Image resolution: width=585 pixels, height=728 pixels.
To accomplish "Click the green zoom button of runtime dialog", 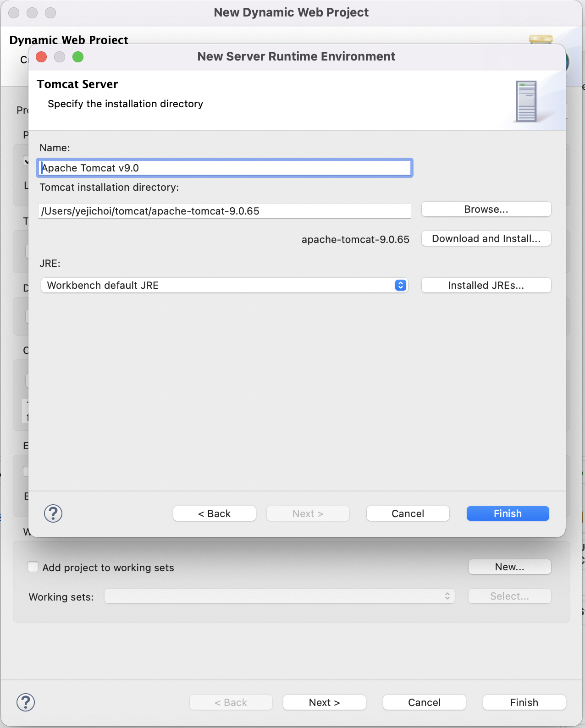I will [78, 57].
